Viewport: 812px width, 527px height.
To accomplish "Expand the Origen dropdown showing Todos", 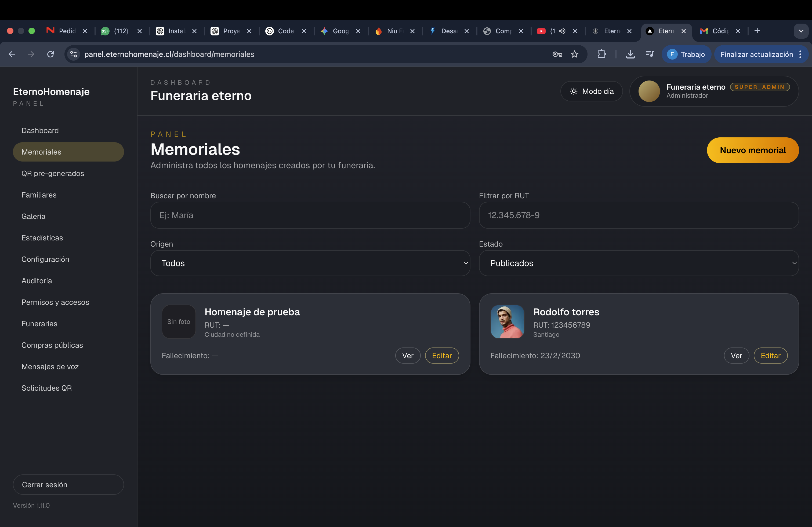I will tap(310, 263).
